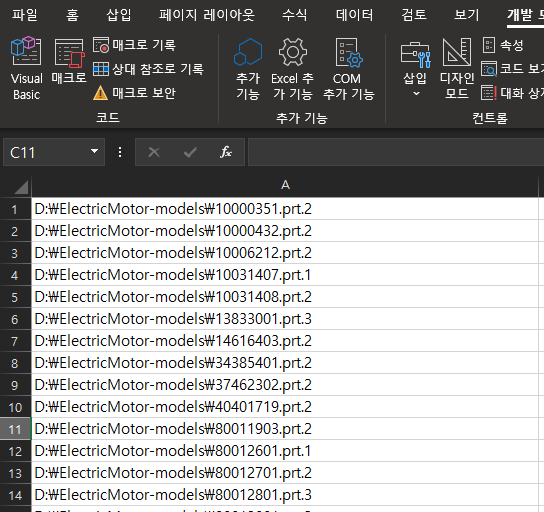The image size is (544, 512).
Task: Click cell with 40401719.prt.2 path
Action: coord(285,407)
